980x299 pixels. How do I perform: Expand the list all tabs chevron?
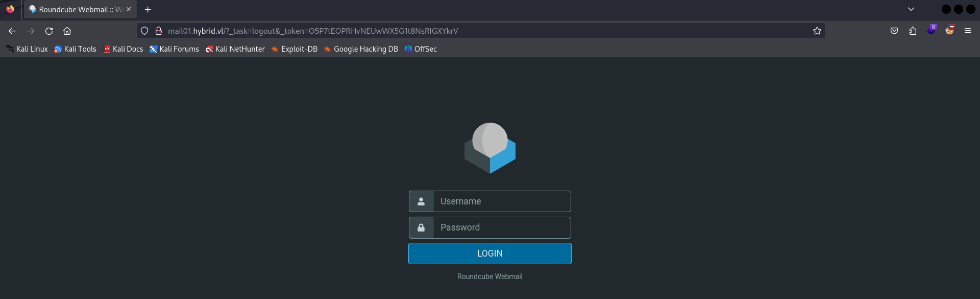pyautogui.click(x=911, y=9)
